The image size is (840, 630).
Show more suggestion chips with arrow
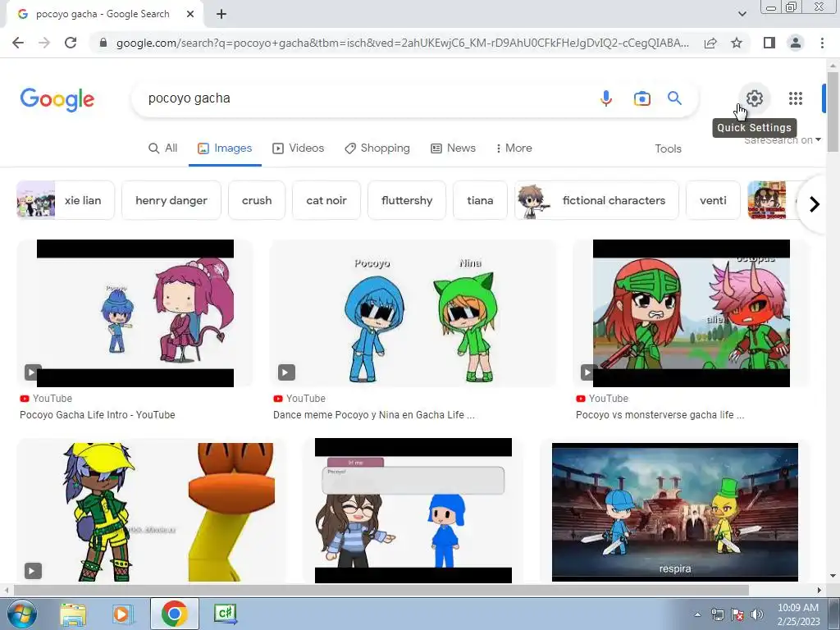pos(815,204)
